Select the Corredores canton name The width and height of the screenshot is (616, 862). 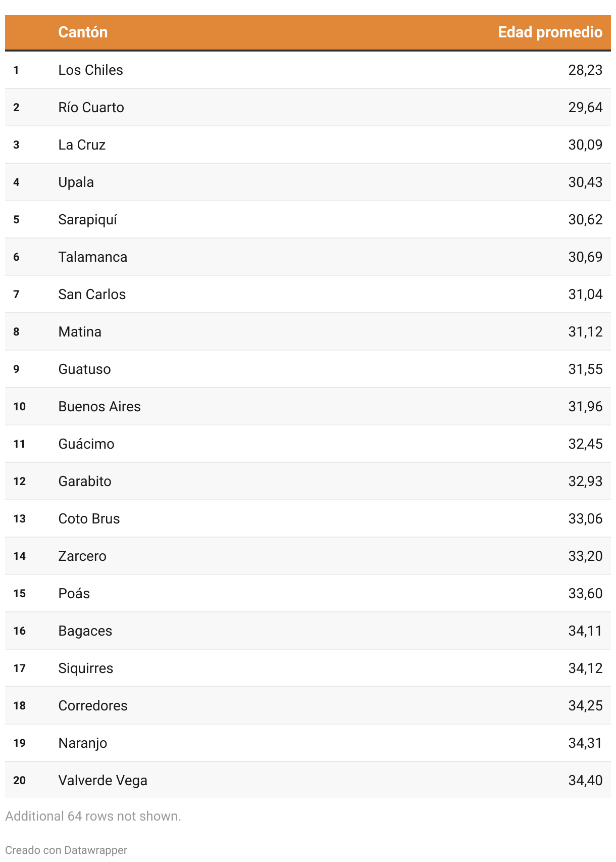93,706
